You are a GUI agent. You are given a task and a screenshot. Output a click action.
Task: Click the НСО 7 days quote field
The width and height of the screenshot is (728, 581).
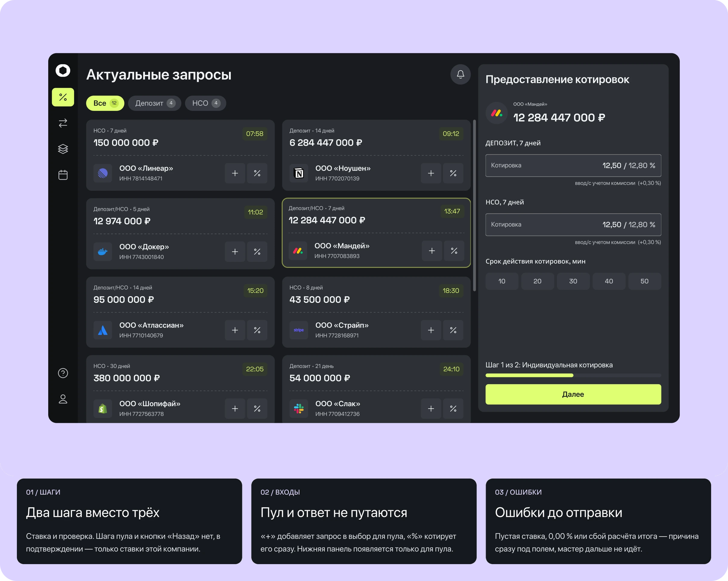573,225
